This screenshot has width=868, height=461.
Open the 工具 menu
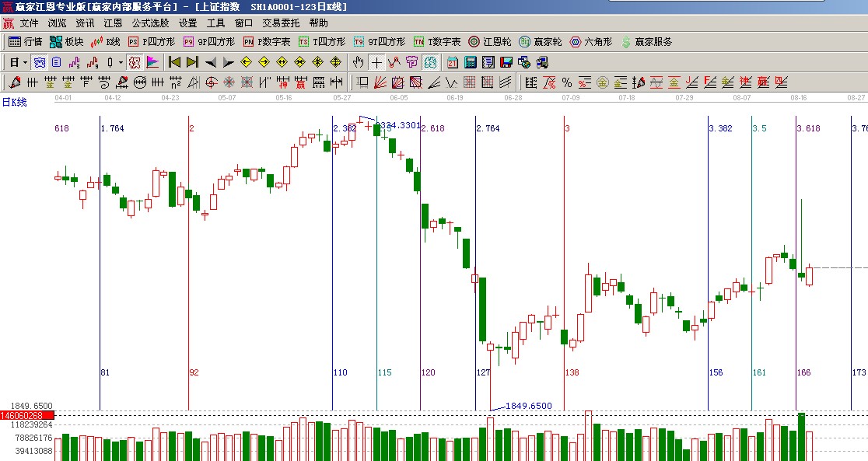click(215, 23)
